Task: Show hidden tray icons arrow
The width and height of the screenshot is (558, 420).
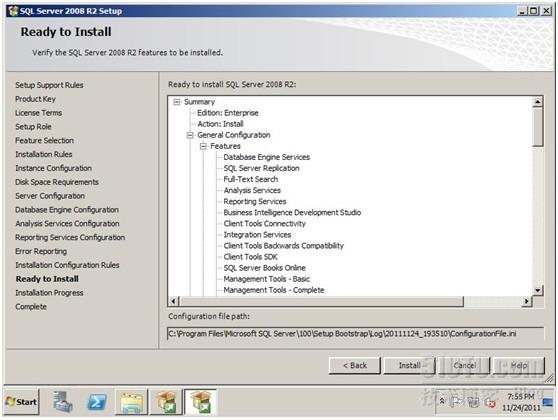Action: (442, 401)
